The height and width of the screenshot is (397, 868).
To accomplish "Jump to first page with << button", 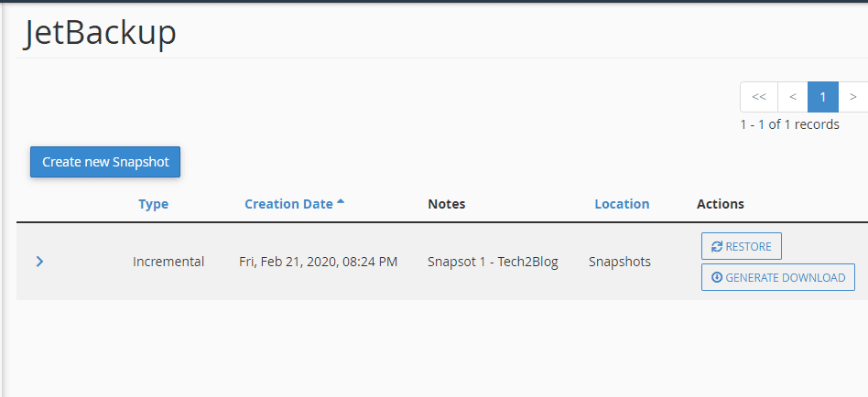I will tap(759, 97).
